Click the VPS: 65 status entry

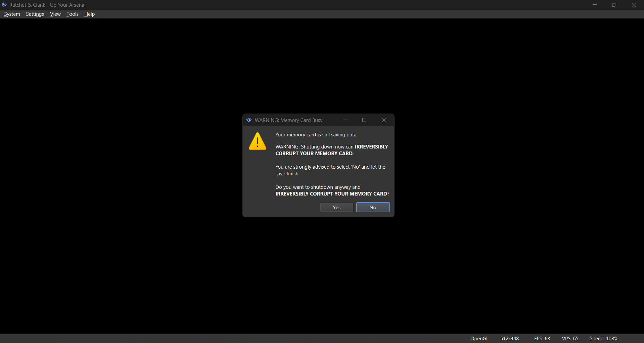tap(570, 339)
